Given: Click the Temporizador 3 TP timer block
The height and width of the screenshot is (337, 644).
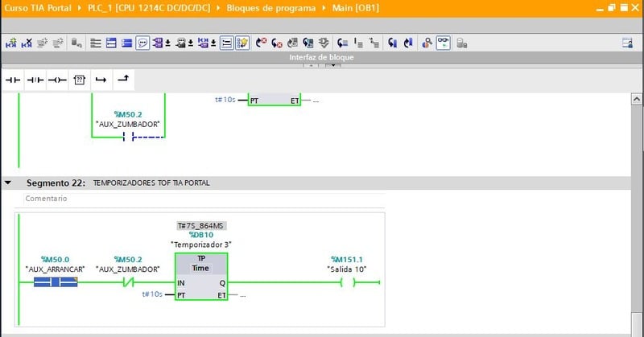Looking at the screenshot, I should coord(201,274).
